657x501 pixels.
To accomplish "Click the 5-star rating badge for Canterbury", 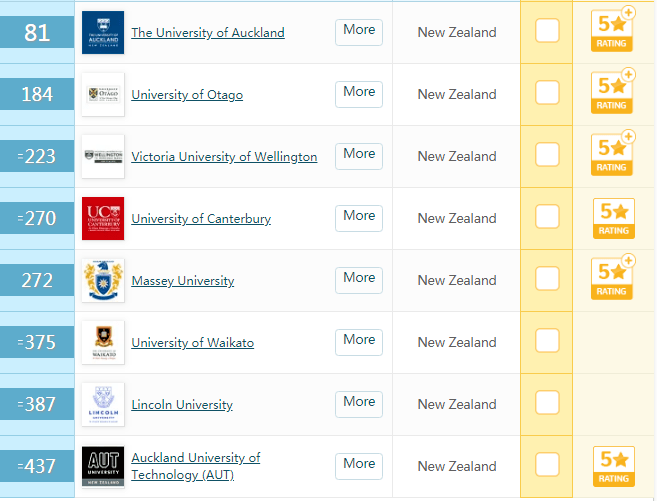I will tap(612, 218).
